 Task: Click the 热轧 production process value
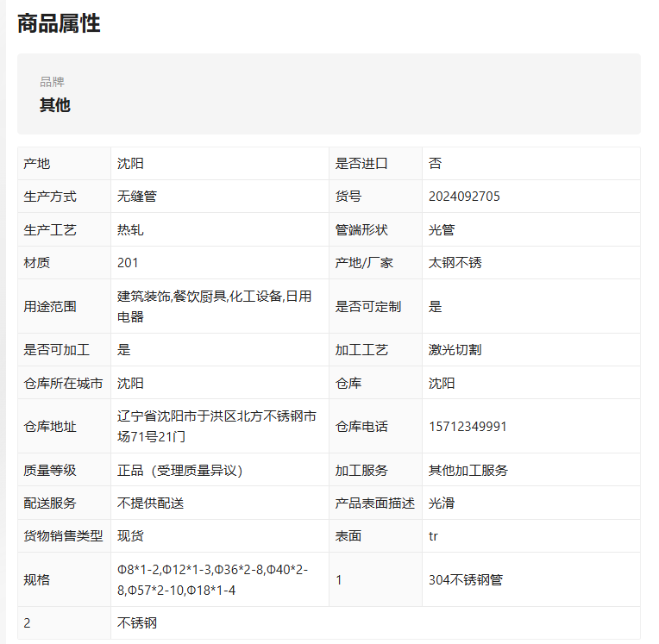click(130, 230)
